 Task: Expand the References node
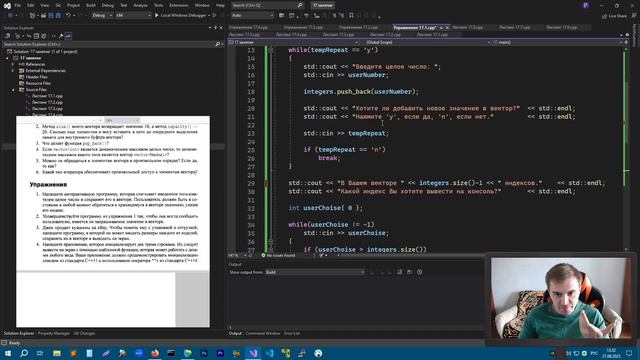click(13, 64)
